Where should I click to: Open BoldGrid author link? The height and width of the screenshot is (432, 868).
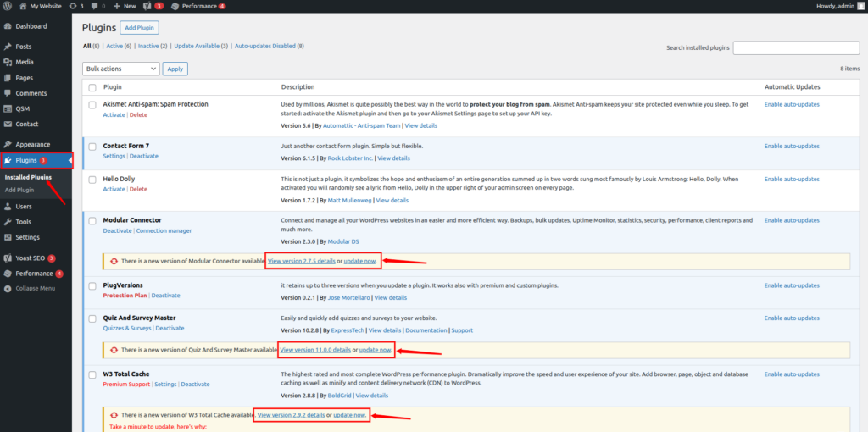(340, 396)
